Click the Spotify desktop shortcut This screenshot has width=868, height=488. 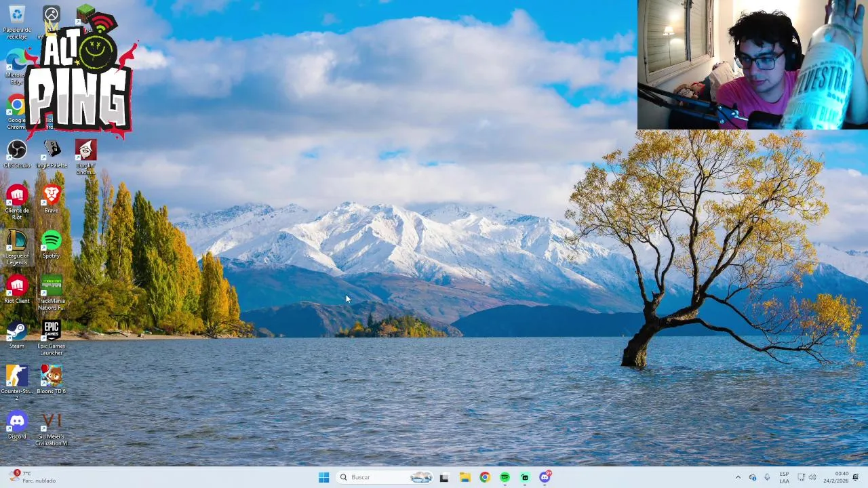click(x=52, y=245)
